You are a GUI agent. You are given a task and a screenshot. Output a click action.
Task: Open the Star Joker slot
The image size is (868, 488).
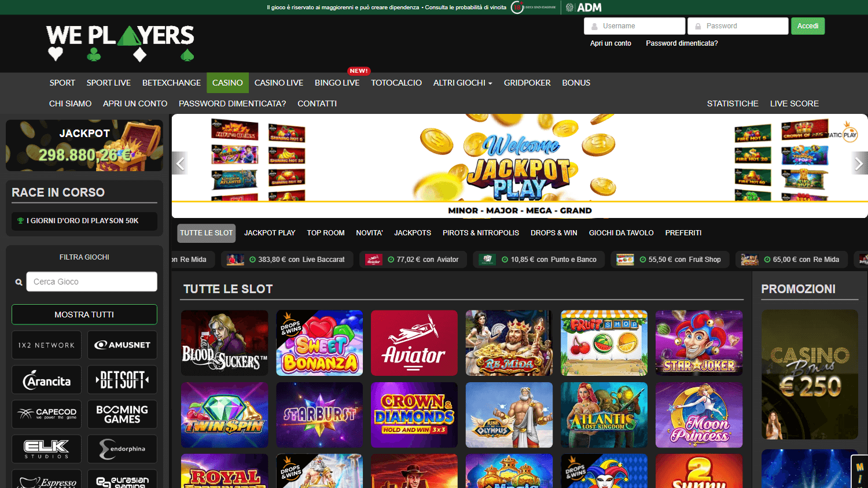click(699, 343)
